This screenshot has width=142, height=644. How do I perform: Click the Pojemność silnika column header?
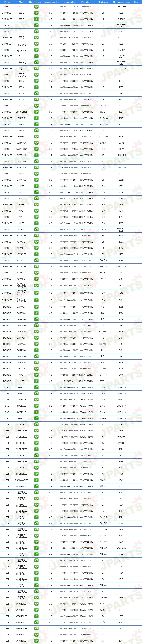click(x=51, y=2)
